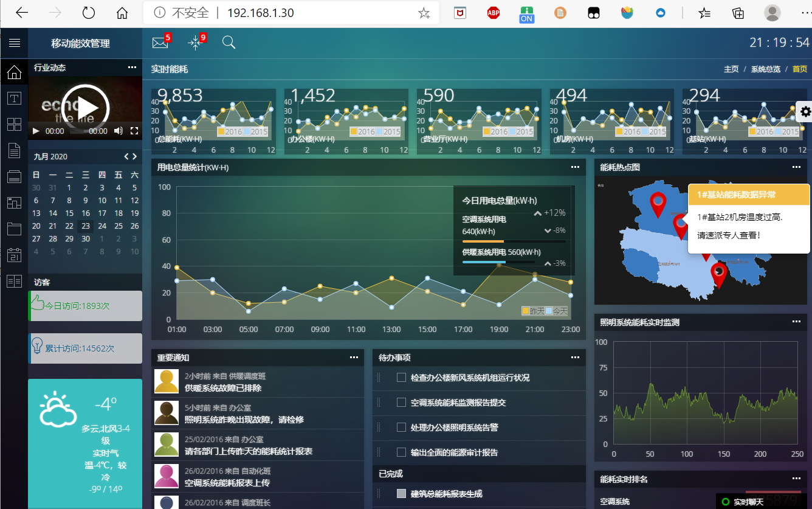Screen dimensions: 812x509
Task: Open the ABP Adblock Plus extension
Action: [x=494, y=13]
